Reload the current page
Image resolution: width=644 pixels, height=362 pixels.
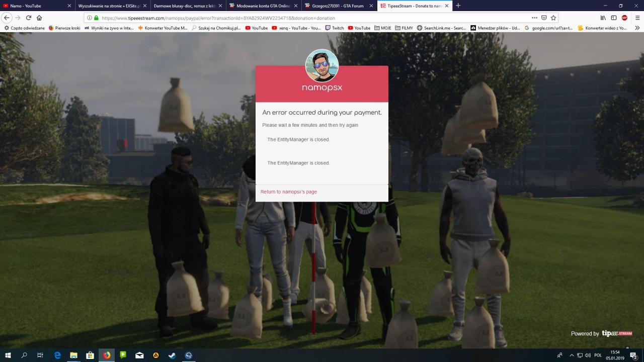(29, 18)
